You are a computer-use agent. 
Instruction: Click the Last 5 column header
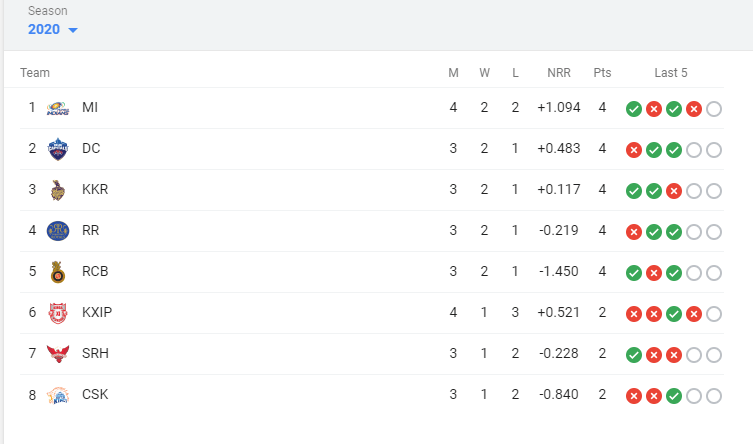pos(671,73)
